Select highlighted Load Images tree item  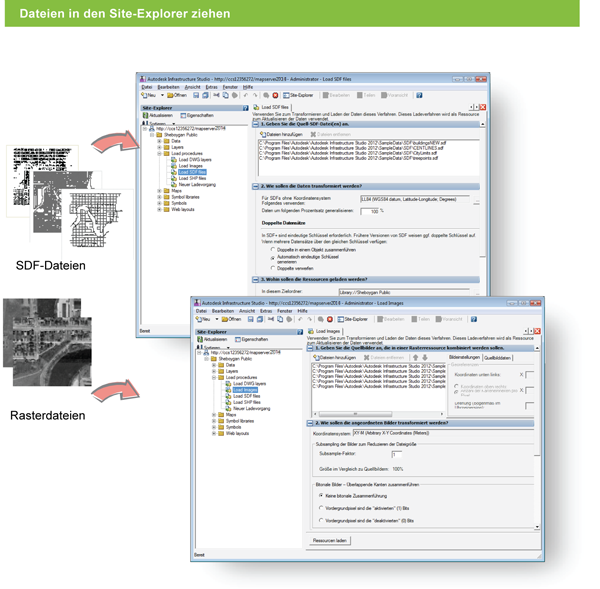coord(245,390)
